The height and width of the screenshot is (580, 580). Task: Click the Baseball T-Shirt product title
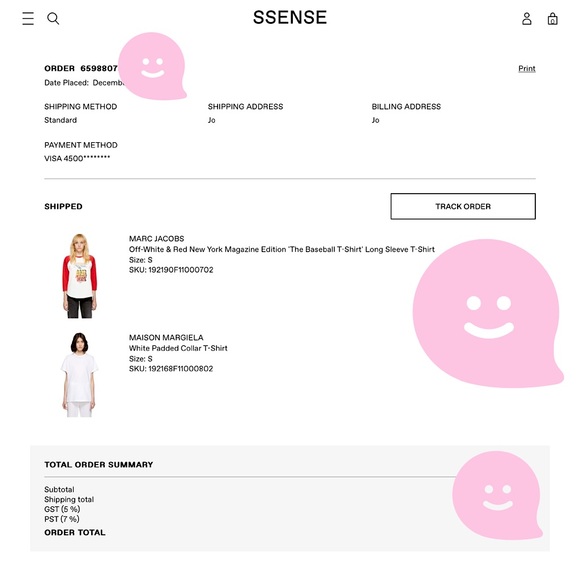tap(282, 249)
